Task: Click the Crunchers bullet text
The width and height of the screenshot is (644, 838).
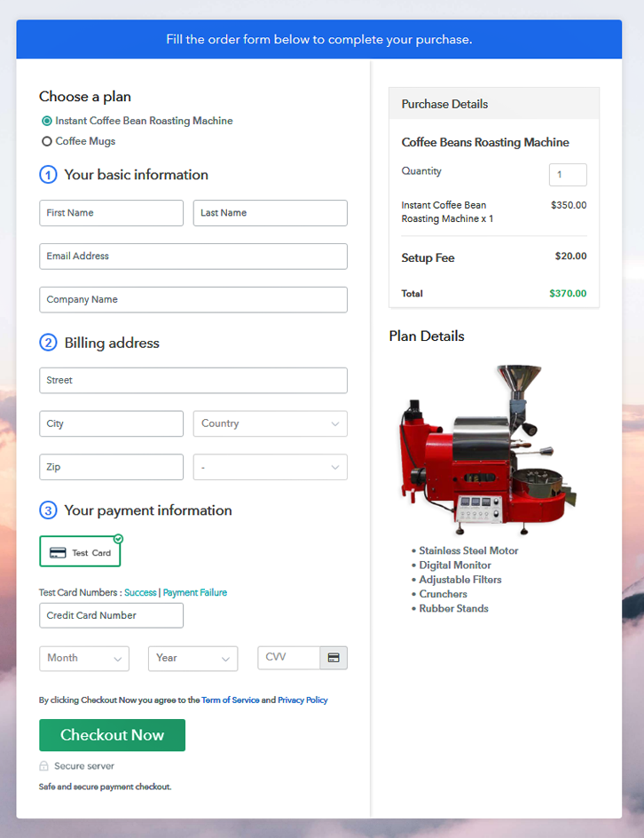Action: 444,594
